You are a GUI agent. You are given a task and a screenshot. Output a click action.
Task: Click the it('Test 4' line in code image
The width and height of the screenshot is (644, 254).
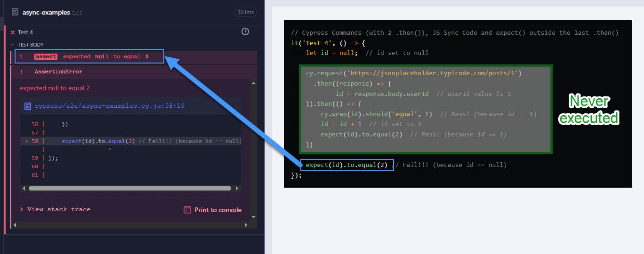(x=328, y=43)
